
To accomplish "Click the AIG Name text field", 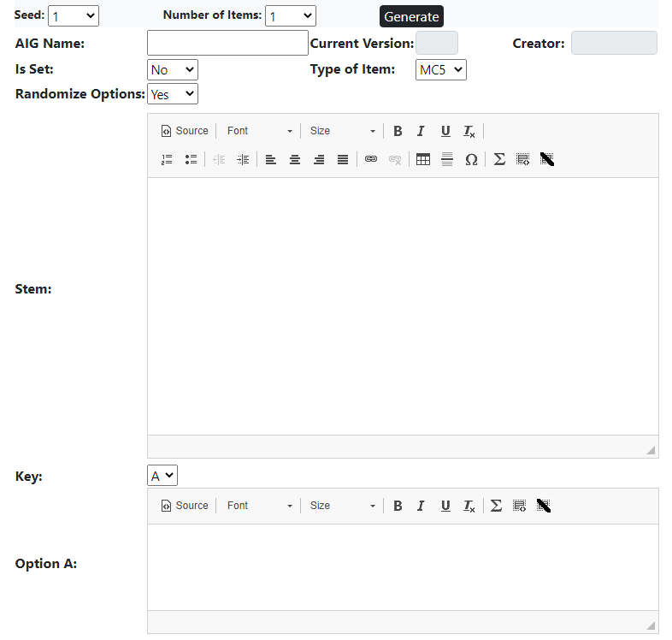I will (x=227, y=43).
